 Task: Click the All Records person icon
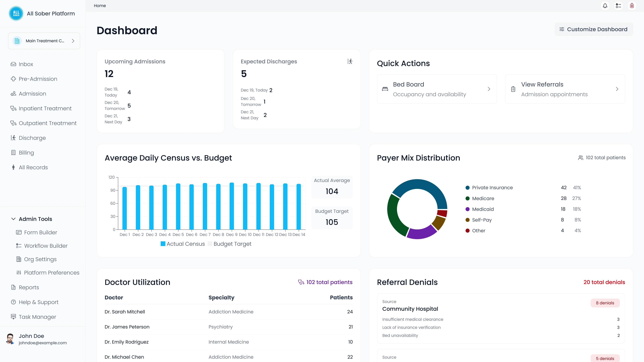coord(13,167)
